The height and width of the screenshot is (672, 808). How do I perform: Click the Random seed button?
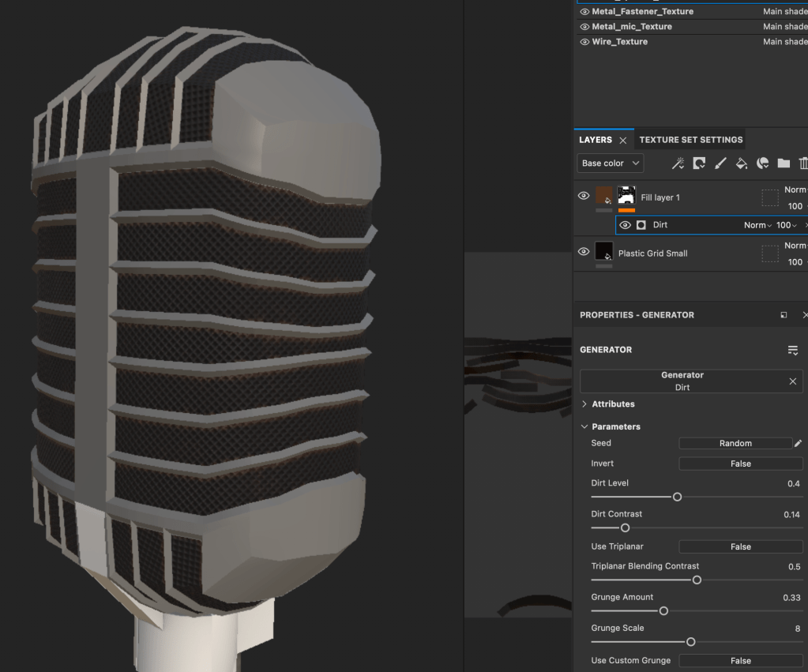pyautogui.click(x=735, y=444)
